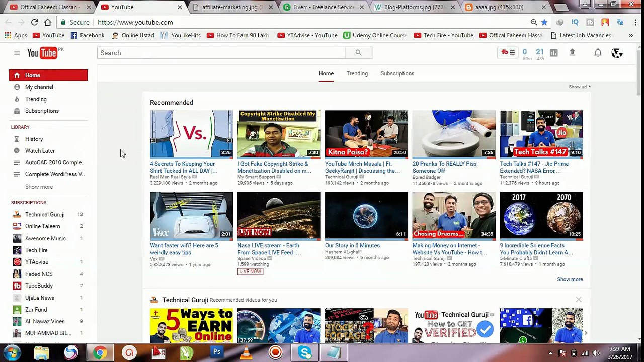Image resolution: width=644 pixels, height=362 pixels.
Task: Click the clock showing 7:27 AM
Action: (x=619, y=349)
